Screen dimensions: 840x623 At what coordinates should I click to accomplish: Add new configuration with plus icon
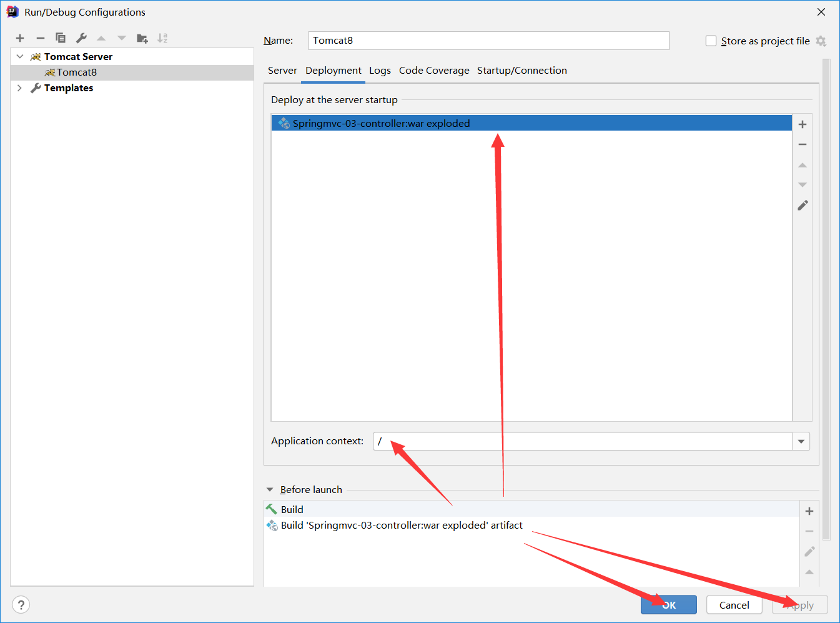point(20,38)
